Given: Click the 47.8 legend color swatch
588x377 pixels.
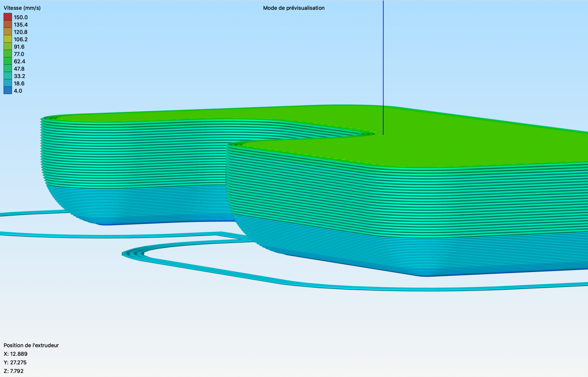Looking at the screenshot, I should 8,69.
